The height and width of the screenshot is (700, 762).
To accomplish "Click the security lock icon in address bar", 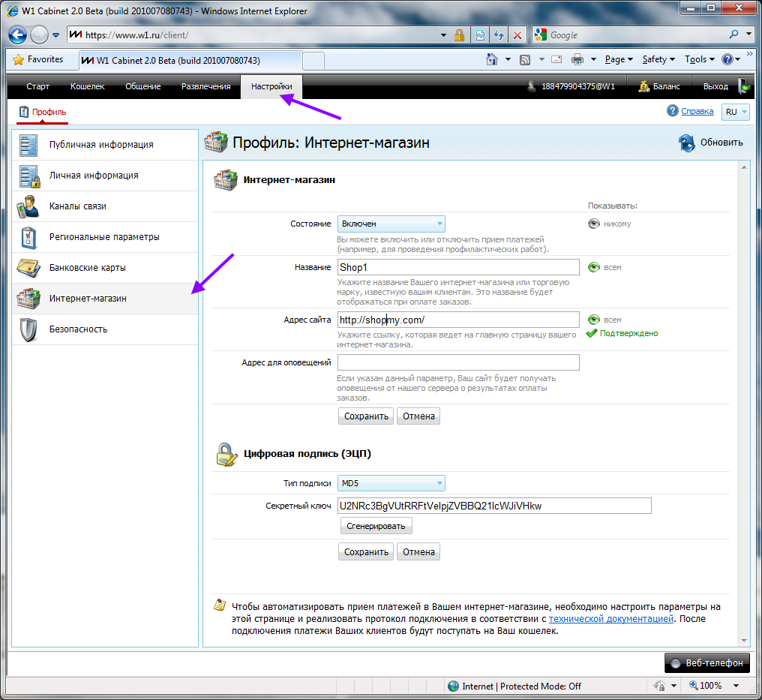I will point(459,35).
